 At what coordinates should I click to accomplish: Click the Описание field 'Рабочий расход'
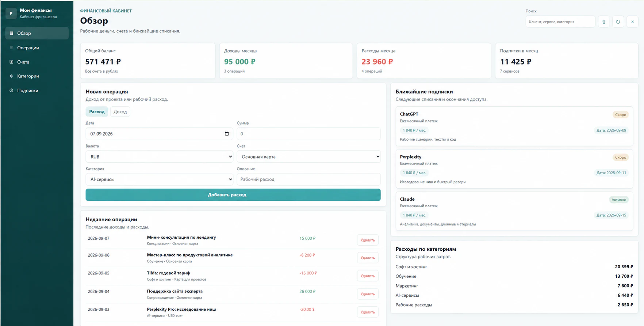tap(308, 179)
